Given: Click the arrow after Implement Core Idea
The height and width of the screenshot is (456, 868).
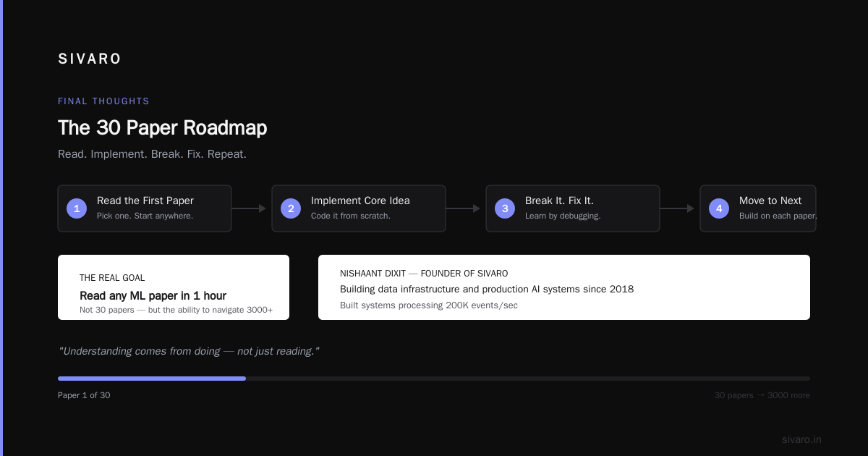Looking at the screenshot, I should coord(463,208).
